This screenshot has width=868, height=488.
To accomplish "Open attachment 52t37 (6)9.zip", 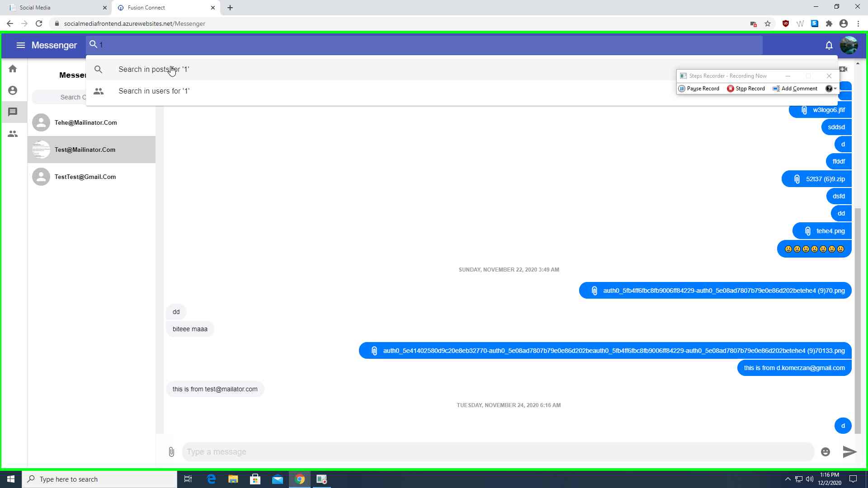I will click(x=816, y=179).
